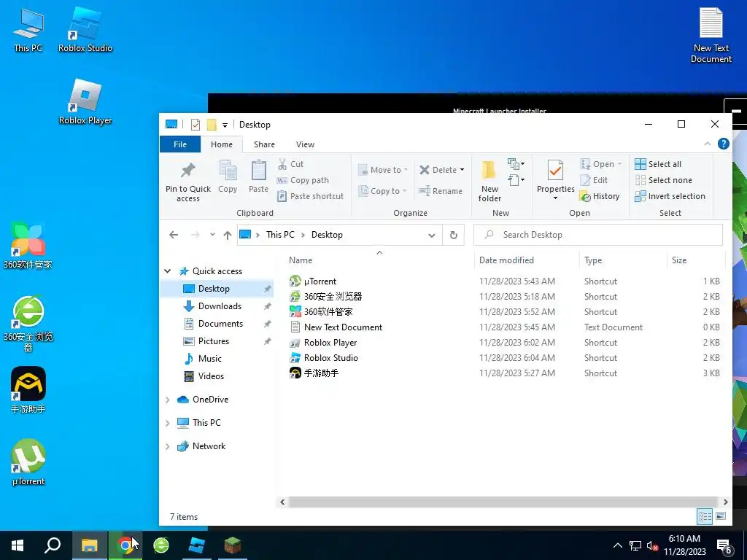Select Videos in navigation pane
The height and width of the screenshot is (560, 747).
(x=211, y=376)
